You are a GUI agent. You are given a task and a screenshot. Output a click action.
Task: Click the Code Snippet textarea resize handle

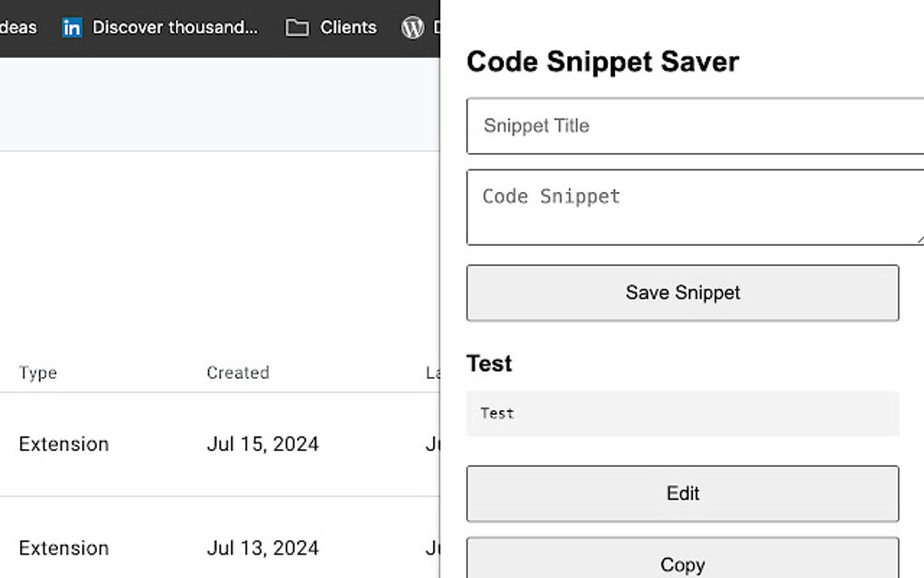click(x=919, y=239)
